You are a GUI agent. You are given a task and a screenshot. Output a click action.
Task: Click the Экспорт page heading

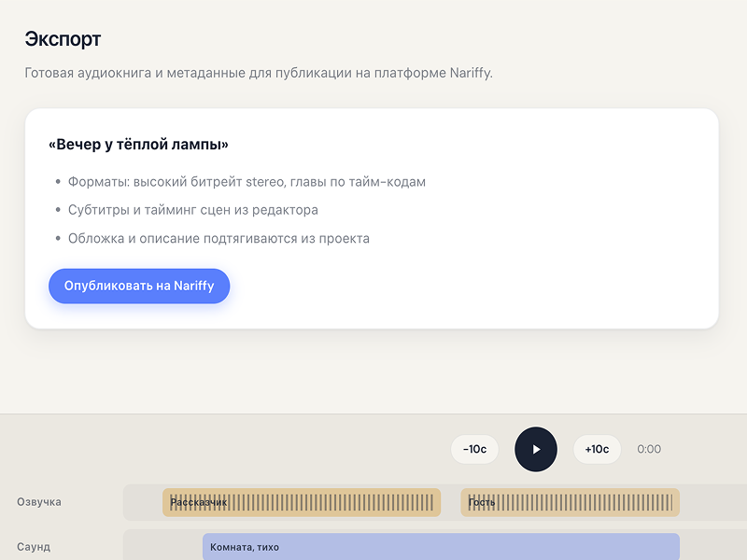(x=63, y=39)
